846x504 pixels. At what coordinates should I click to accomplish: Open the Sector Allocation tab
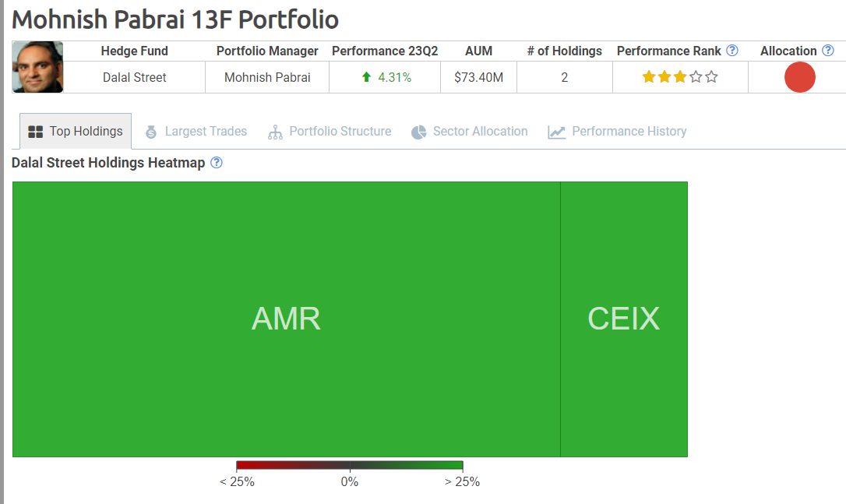[470, 131]
